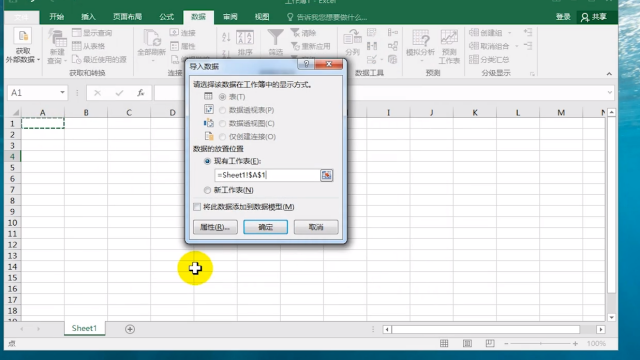Select PivotChart radio option
Screen dimensions: 640x360
tap(222, 123)
